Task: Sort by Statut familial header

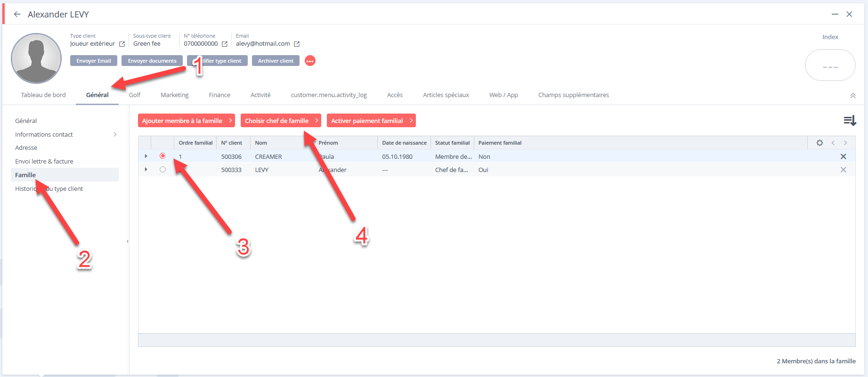Action: click(452, 143)
